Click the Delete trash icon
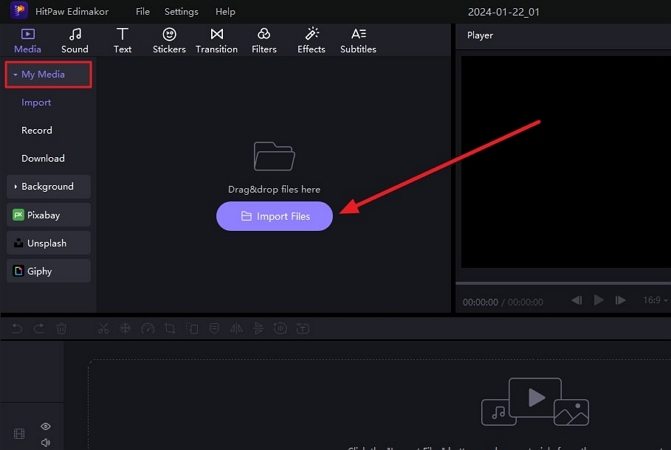The width and height of the screenshot is (671, 450). [x=62, y=329]
